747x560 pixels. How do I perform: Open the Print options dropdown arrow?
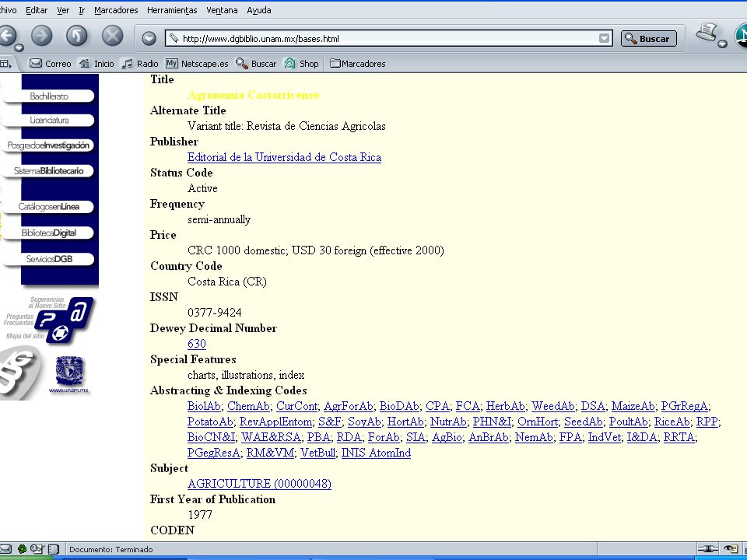pyautogui.click(x=722, y=44)
